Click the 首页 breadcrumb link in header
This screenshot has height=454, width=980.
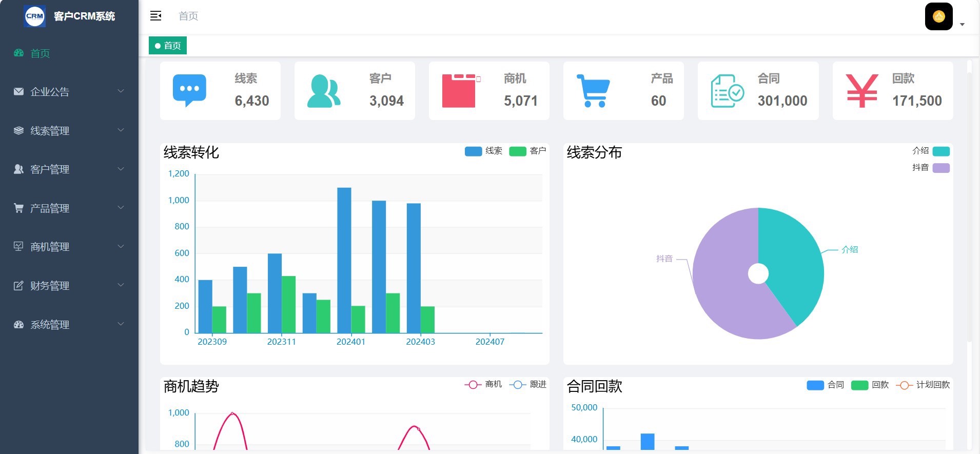pos(188,16)
